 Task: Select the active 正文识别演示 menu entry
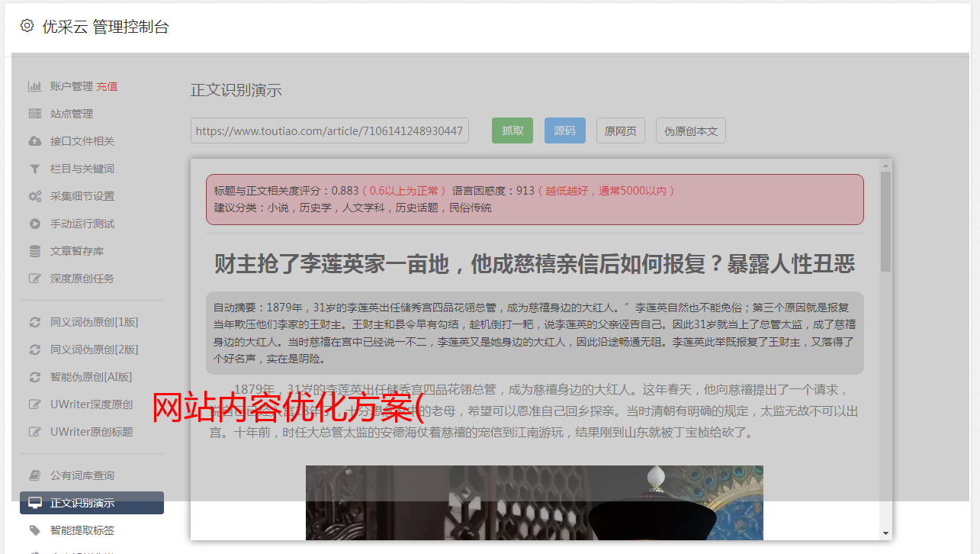pyautogui.click(x=92, y=503)
